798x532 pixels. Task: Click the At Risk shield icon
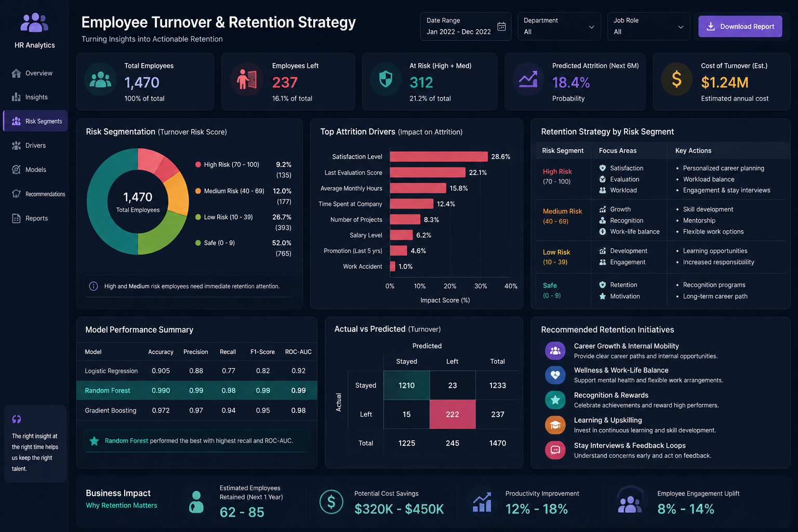pos(385,79)
